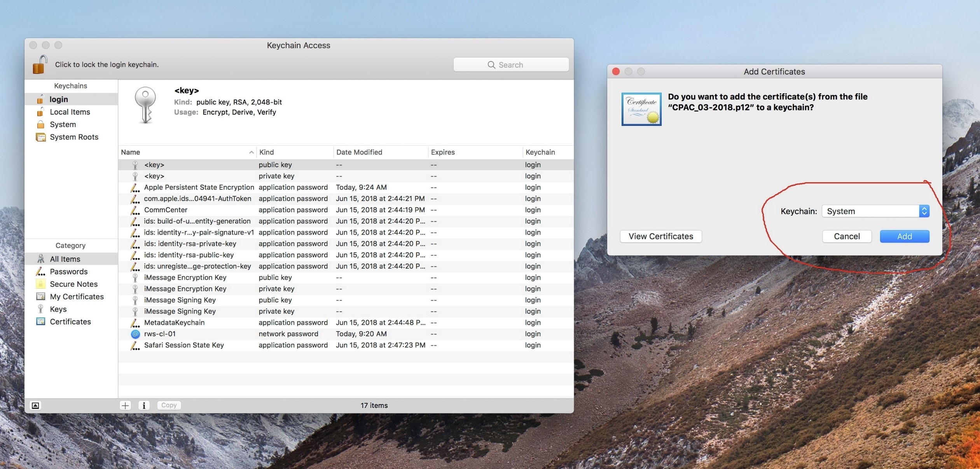Select All Items category in sidebar
980x469 pixels.
tap(65, 258)
